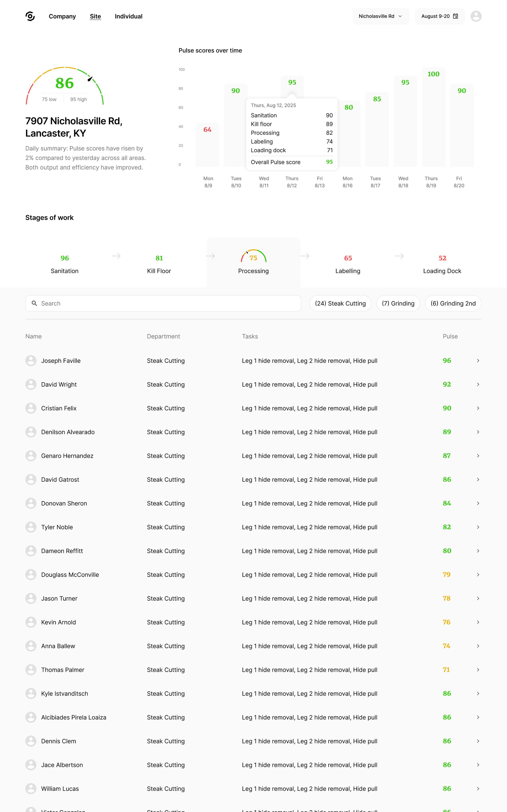
Task: Expand Kevin Arnold's row chevron
Action: click(478, 622)
